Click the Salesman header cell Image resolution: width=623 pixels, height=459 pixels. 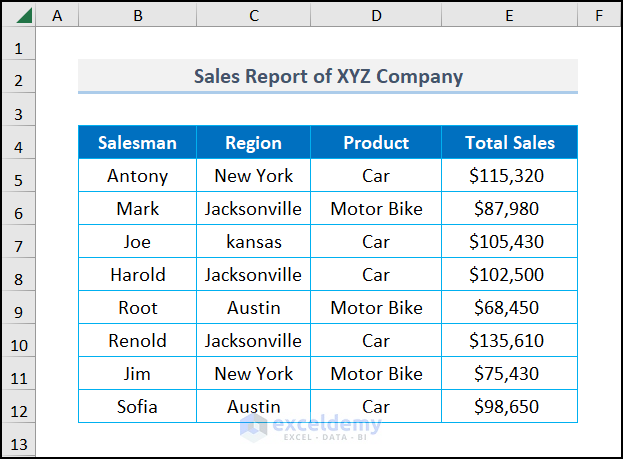pos(137,143)
